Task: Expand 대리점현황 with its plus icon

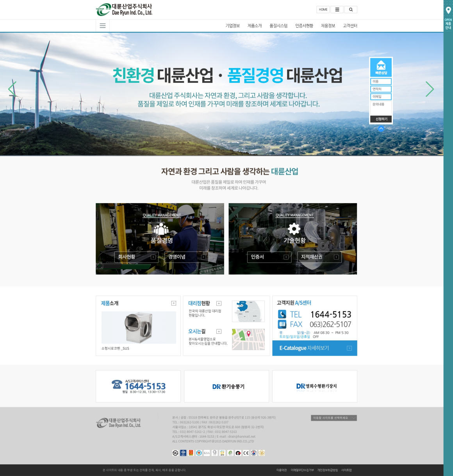Action: 219,303
